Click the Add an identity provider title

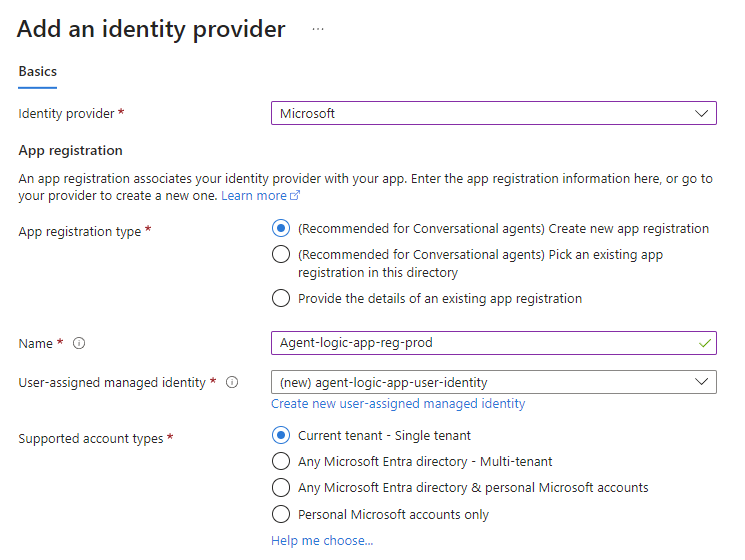click(151, 29)
